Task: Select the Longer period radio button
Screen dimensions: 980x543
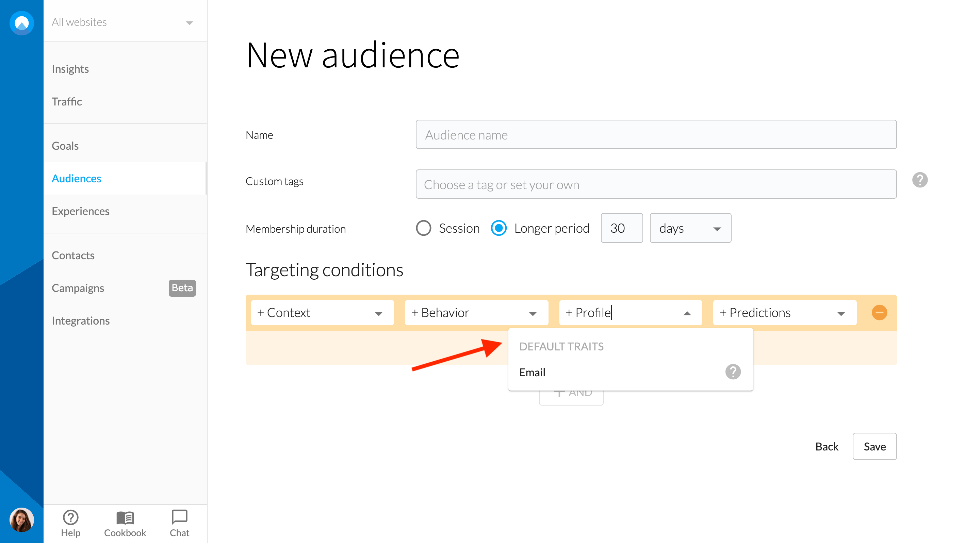Action: pos(499,228)
